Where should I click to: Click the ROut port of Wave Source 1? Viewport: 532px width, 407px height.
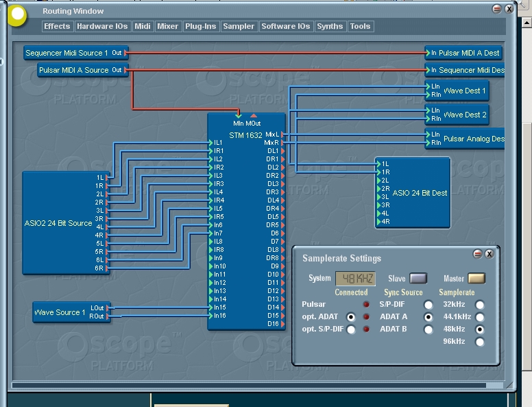click(108, 316)
